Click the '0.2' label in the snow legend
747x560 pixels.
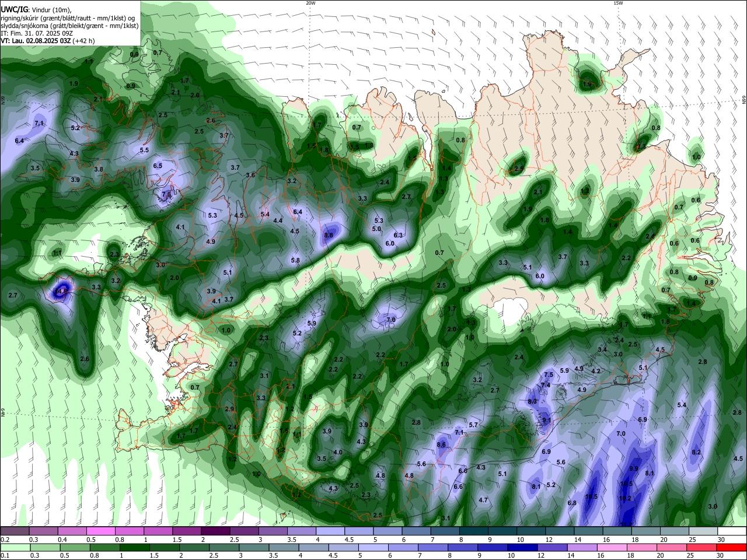(x=4, y=540)
